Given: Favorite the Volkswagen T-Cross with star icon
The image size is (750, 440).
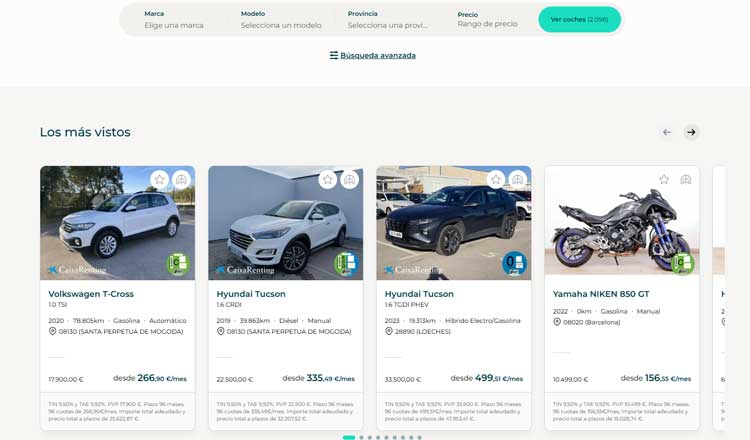Looking at the screenshot, I should tap(159, 180).
